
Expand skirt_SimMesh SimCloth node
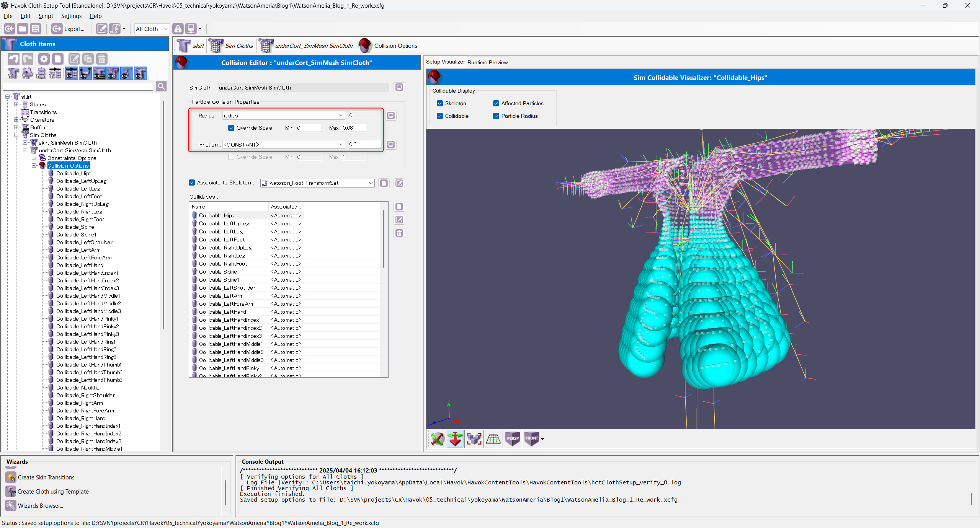pyautogui.click(x=25, y=142)
